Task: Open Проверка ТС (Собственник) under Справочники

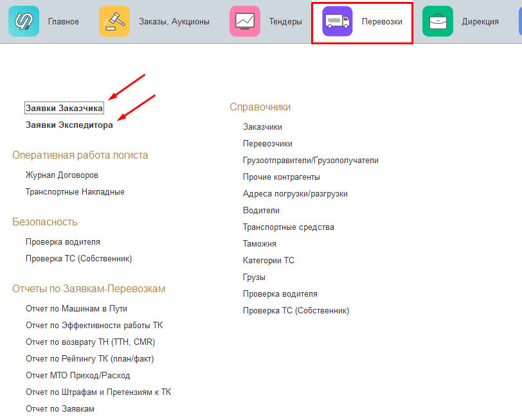Action: (x=296, y=311)
